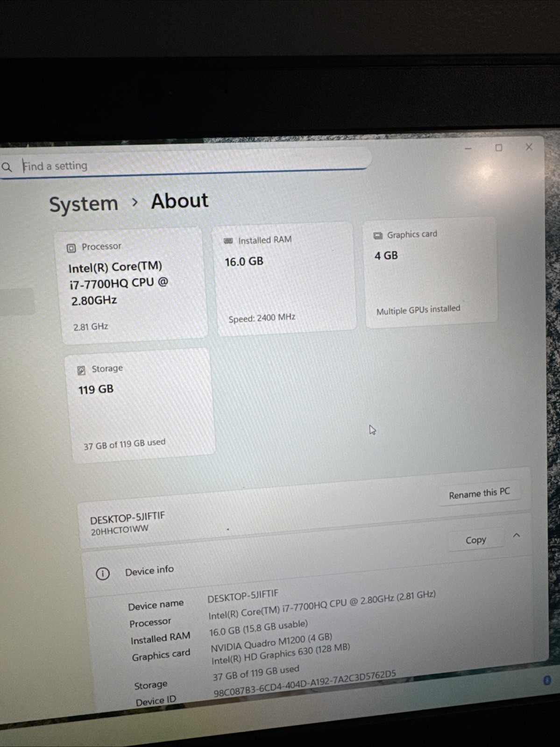Click the Device ID row label

tap(156, 701)
